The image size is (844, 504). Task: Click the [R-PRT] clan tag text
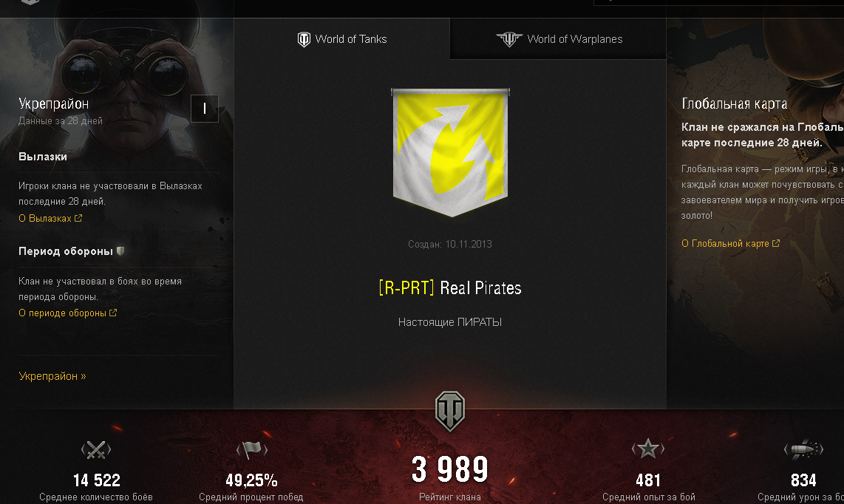(406, 288)
